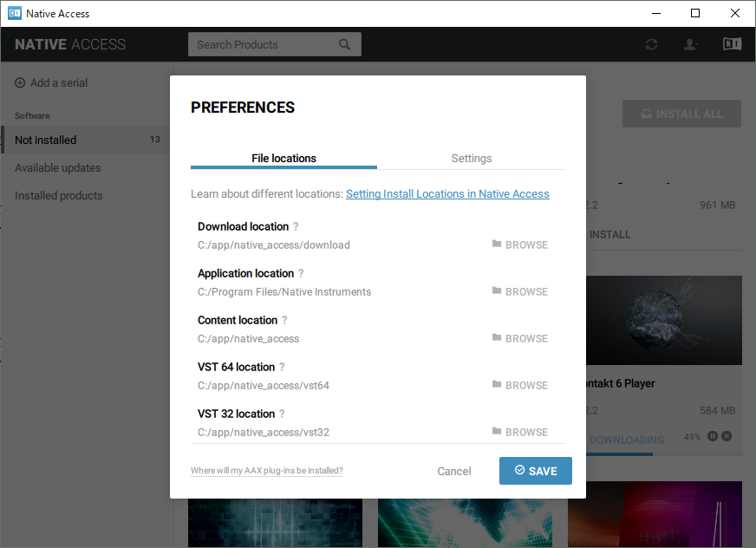This screenshot has width=756, height=548.
Task: Click the search magnifier icon
Action: coord(344,44)
